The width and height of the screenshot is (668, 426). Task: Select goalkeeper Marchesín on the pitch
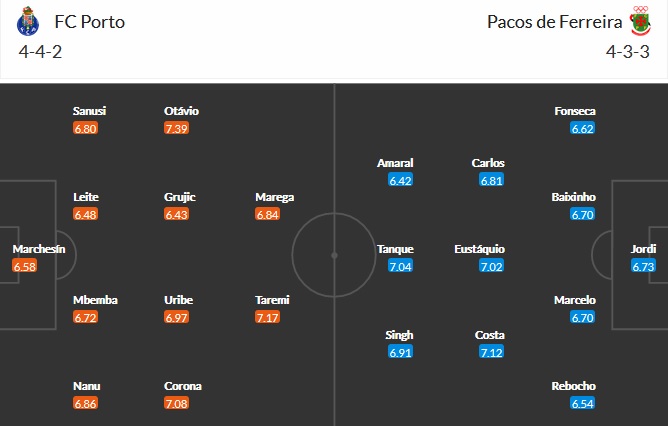(39, 249)
